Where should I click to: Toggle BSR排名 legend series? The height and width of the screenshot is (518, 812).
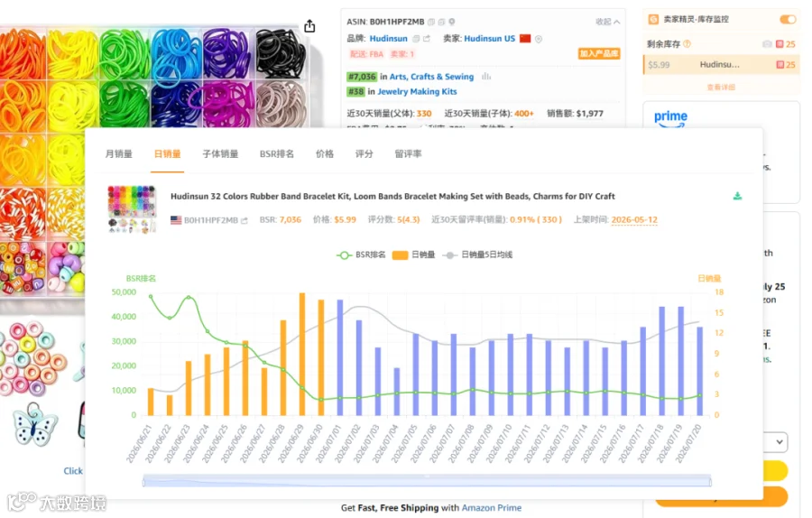click(x=362, y=254)
